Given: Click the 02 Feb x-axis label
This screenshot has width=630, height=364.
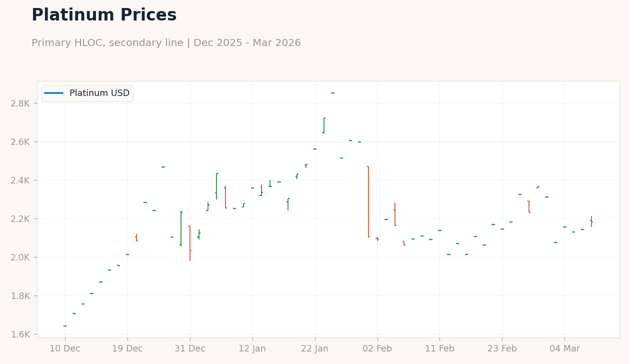Looking at the screenshot, I should coord(377,349).
